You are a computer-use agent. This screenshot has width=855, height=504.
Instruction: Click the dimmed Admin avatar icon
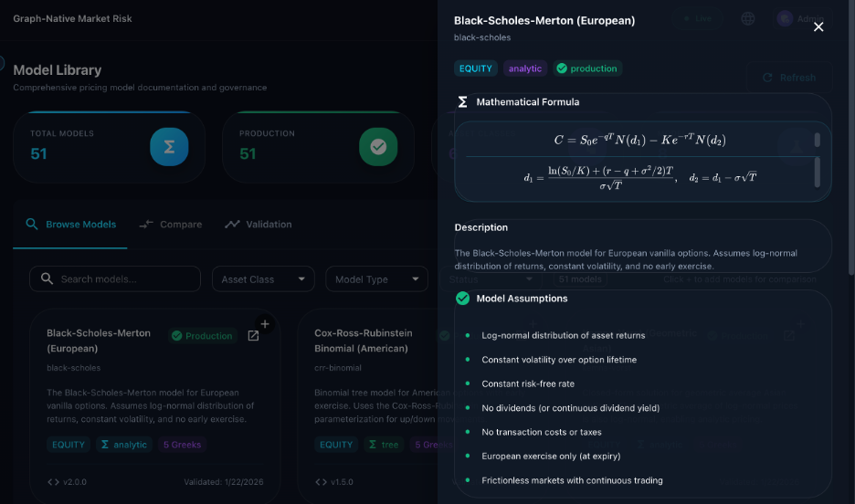coord(785,18)
